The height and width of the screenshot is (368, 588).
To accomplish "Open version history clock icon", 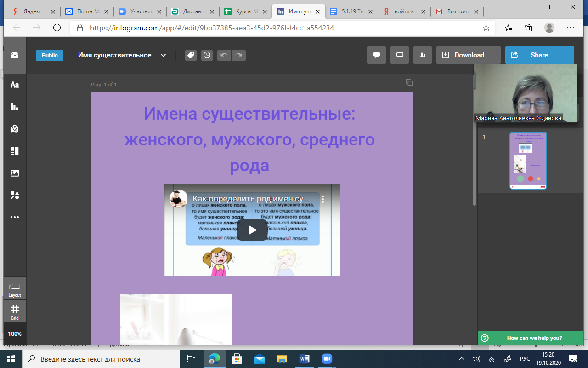I will point(207,55).
